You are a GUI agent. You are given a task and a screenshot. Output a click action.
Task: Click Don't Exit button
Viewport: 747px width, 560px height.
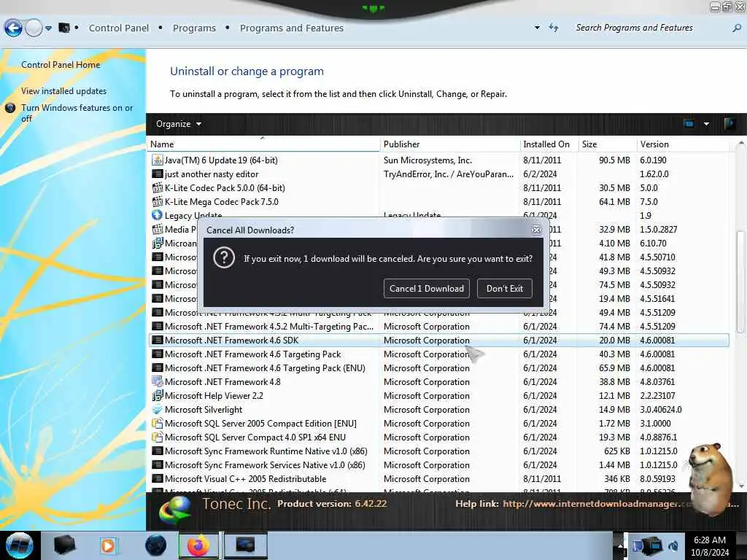[x=505, y=289]
